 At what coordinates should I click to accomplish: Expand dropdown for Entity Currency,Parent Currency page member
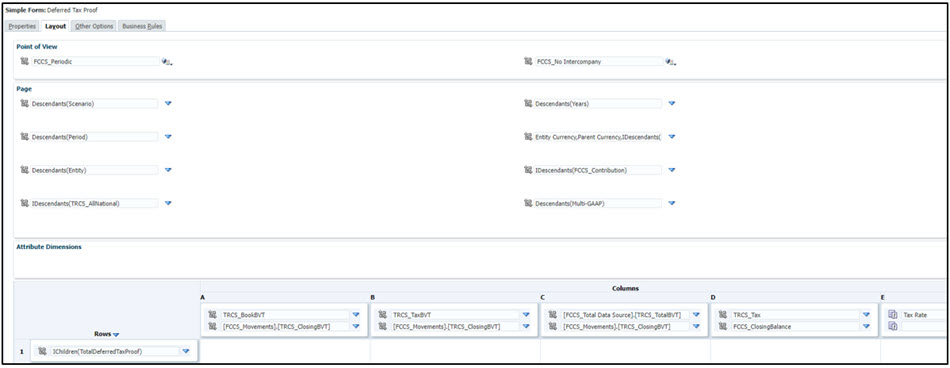point(672,137)
